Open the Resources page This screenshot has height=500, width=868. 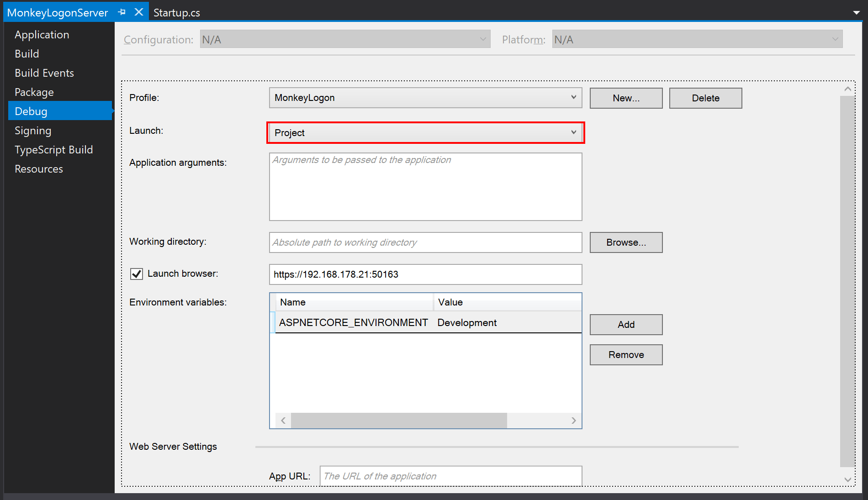coord(39,169)
